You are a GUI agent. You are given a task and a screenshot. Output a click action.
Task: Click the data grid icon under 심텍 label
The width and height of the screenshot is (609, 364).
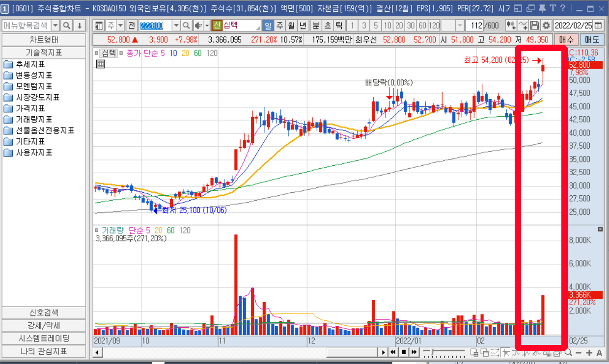tap(100, 63)
